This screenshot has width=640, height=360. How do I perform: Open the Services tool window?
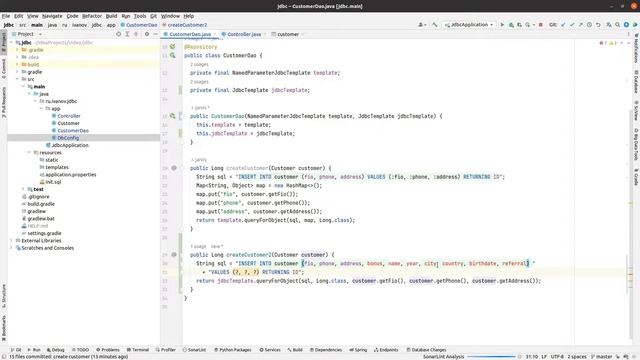270,350
